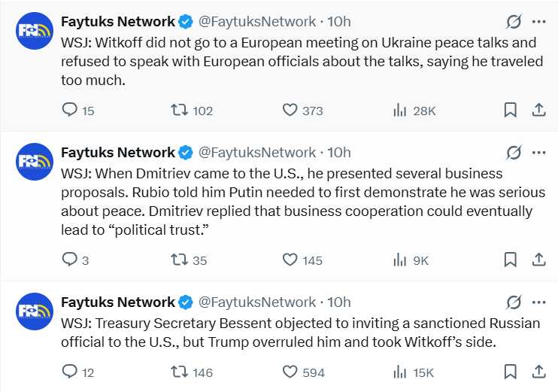Share the Bessent sanctioned official tweet
Viewport: 558px width, 392px height.
(x=538, y=372)
